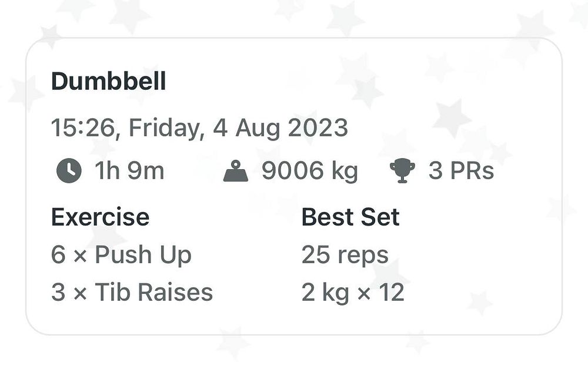This screenshot has width=588, height=369.
Task: Select the 9006 kg total volume
Action: click(309, 171)
